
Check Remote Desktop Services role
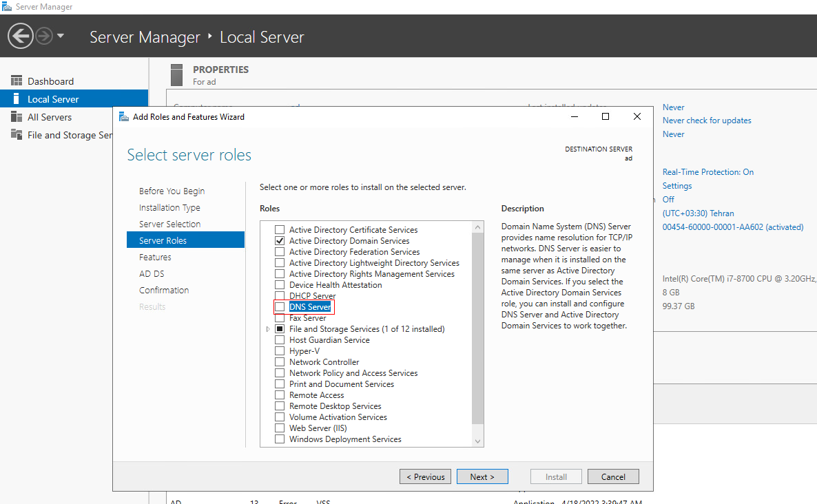coord(280,406)
